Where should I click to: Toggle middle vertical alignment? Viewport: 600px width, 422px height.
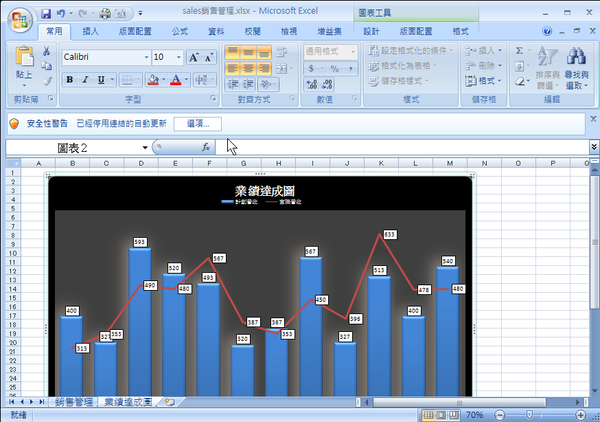click(248, 52)
